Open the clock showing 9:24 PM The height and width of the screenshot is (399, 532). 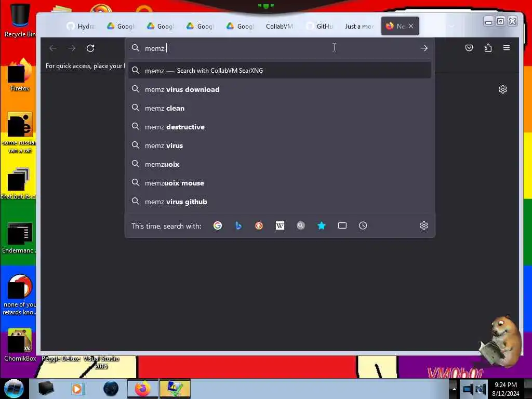(x=506, y=389)
